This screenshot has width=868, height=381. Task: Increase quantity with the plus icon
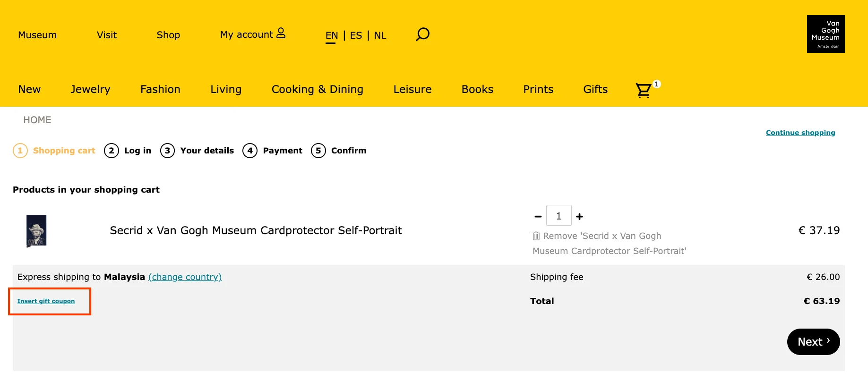(x=580, y=216)
